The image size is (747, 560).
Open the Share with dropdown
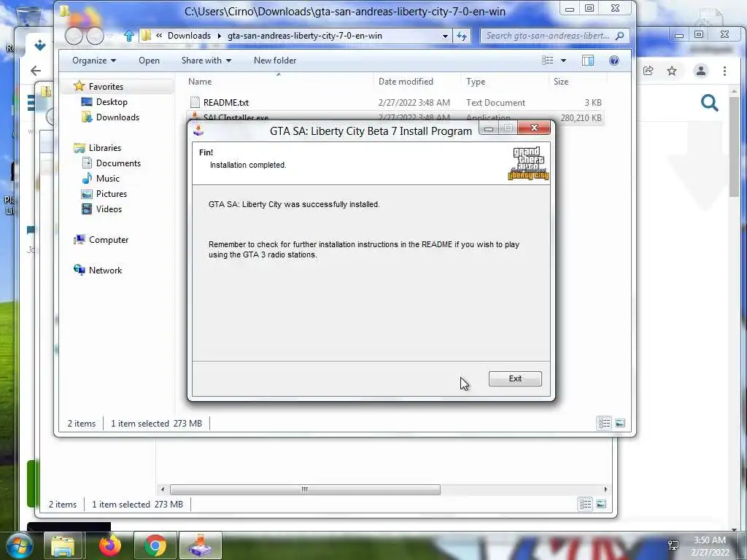tap(206, 61)
